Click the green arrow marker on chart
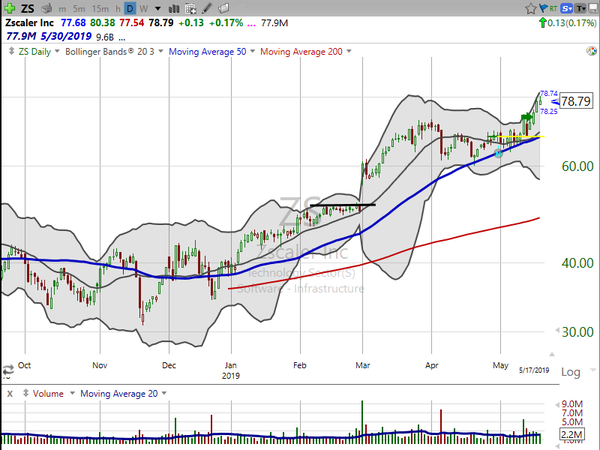Image resolution: width=600 pixels, height=450 pixels. pyautogui.click(x=527, y=117)
